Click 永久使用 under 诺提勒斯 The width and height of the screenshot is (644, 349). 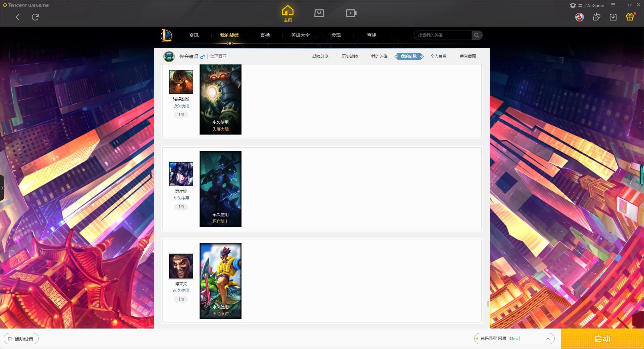tap(181, 106)
